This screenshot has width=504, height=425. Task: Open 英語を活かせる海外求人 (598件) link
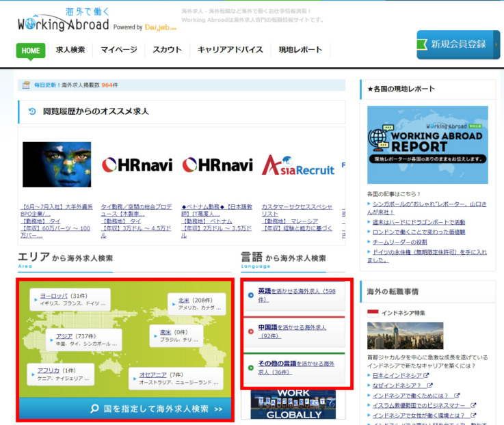pyautogui.click(x=297, y=295)
